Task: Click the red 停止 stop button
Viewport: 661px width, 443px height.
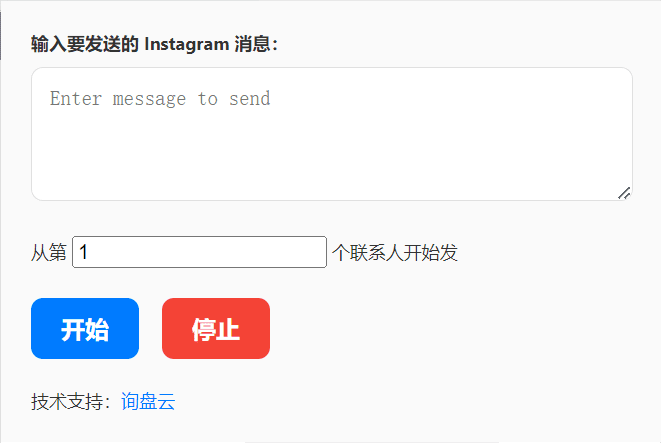Action: (x=216, y=328)
